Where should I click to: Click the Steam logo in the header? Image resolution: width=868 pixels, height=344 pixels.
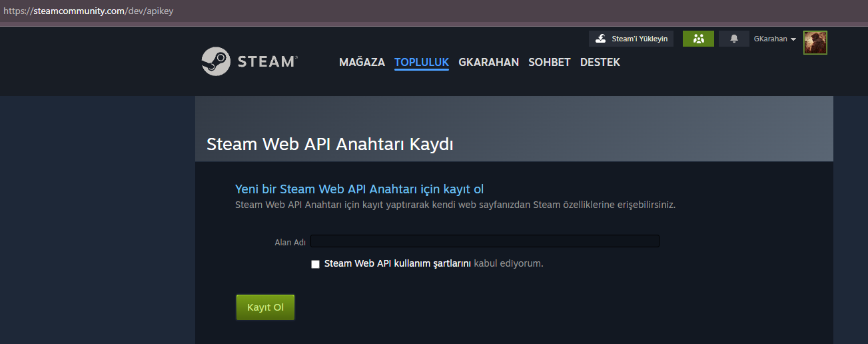249,61
